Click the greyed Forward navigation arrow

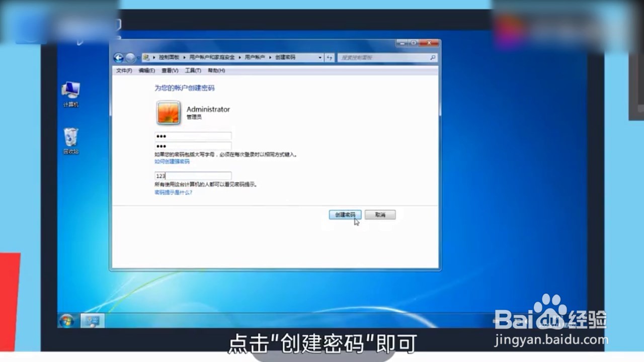pyautogui.click(x=130, y=58)
